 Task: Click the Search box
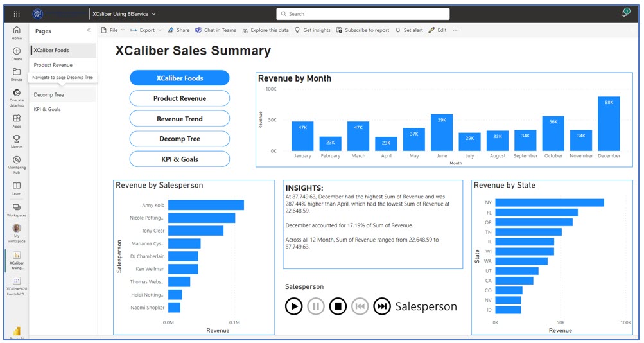363,14
